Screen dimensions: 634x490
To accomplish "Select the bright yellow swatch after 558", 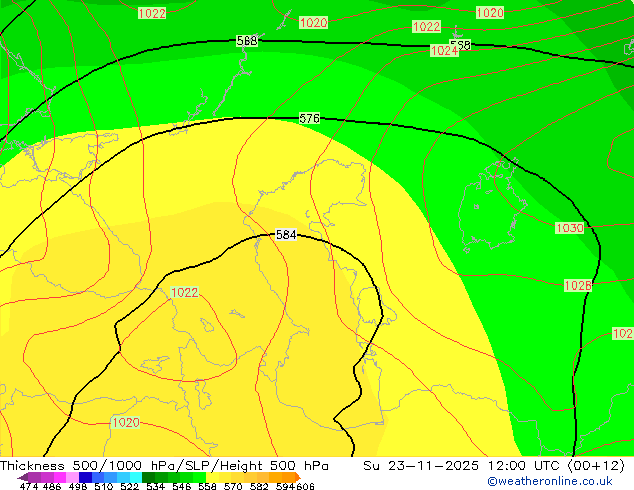I will tap(212, 477).
